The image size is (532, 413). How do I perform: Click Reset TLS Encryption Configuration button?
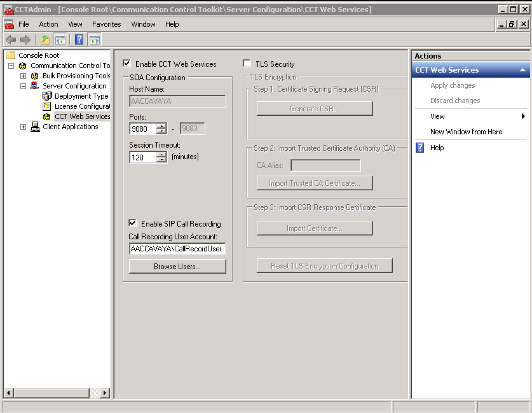coord(324,266)
